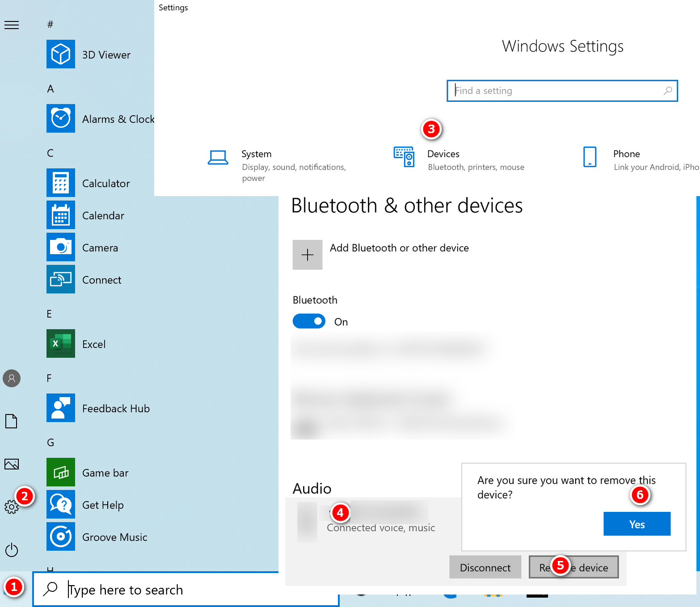Click the search icon in Find a setting
The image size is (700, 607).
(x=668, y=91)
